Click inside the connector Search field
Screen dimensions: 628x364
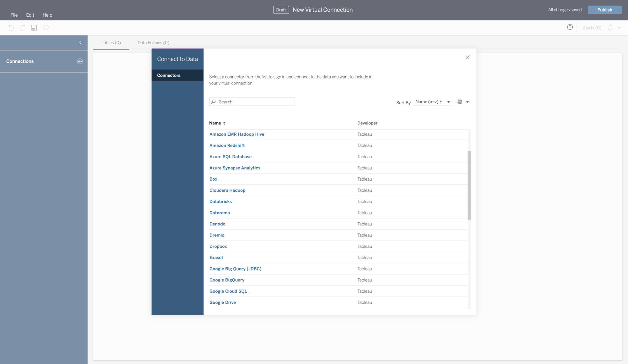[254, 101]
